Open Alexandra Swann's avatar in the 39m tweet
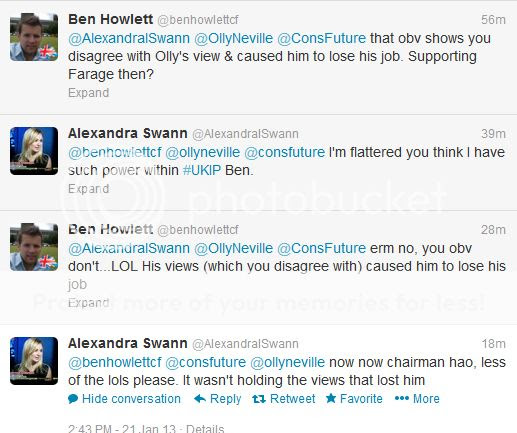This screenshot has width=517, height=433. [34, 151]
